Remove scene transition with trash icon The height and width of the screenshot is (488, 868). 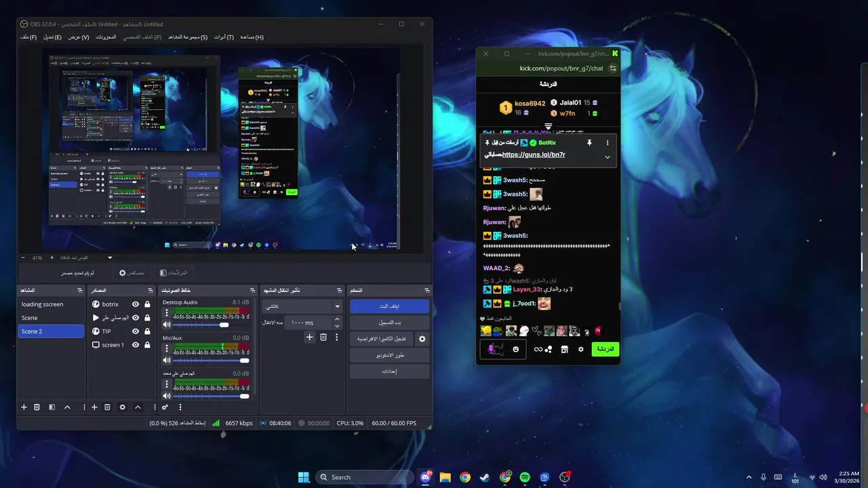[x=323, y=337]
